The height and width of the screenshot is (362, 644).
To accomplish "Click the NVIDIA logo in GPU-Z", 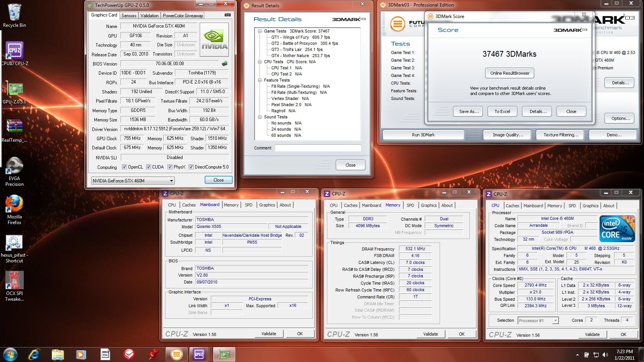I will pos(214,40).
